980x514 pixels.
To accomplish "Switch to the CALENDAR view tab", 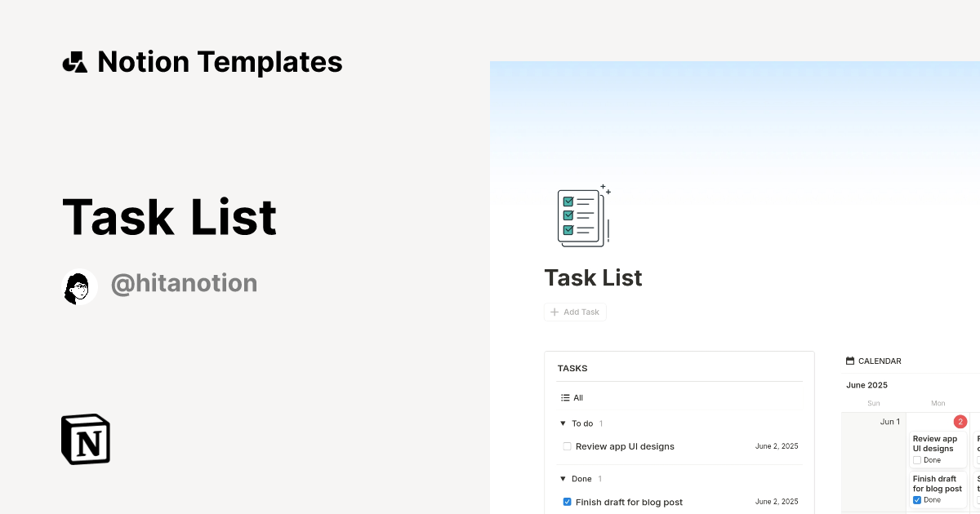I will 880,361.
